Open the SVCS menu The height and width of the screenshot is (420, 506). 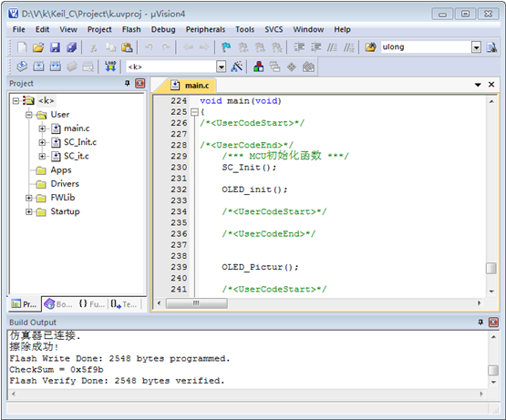coord(274,29)
